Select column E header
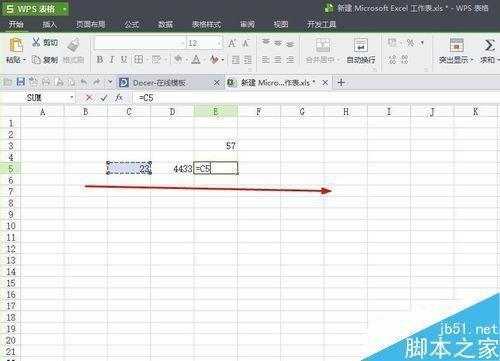This screenshot has width=500, height=361. 216,112
